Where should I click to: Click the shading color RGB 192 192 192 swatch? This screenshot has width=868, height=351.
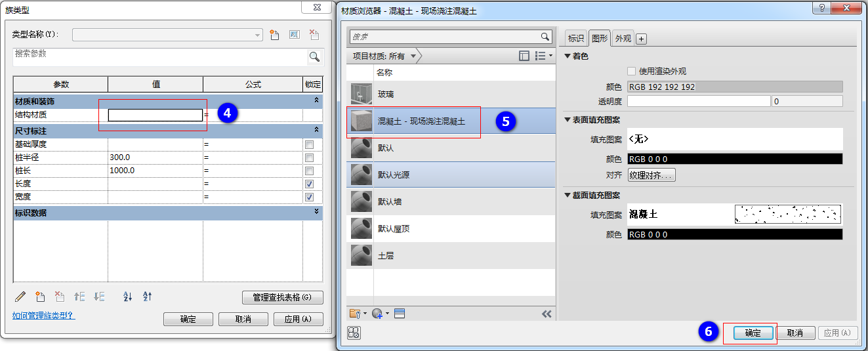(735, 87)
